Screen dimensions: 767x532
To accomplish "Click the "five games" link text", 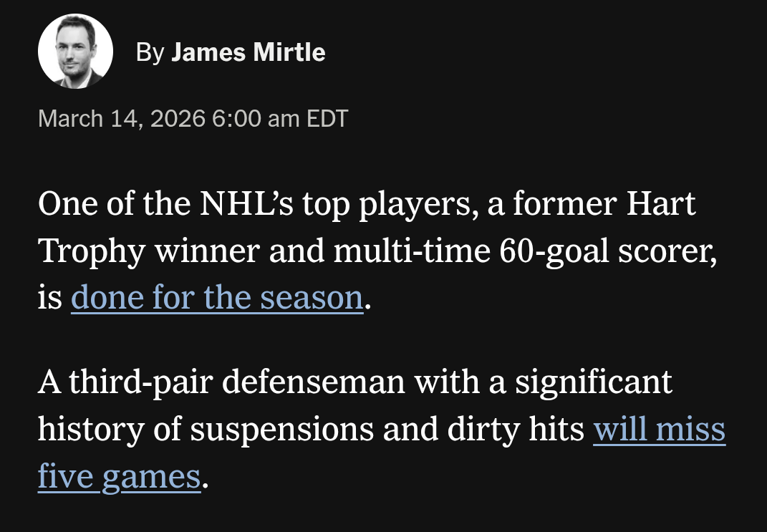I will [119, 476].
